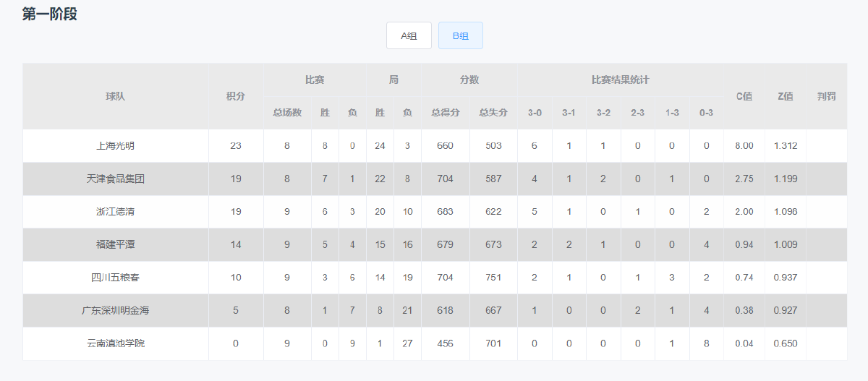Screen dimensions: 868x381
Task: Click the 积分 column header
Action: point(236,96)
